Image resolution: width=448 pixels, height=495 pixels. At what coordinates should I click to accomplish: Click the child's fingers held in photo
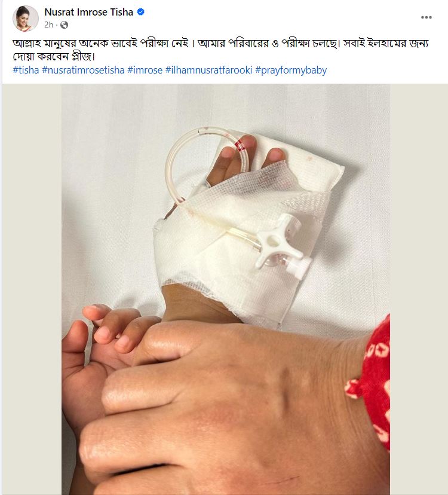[x=113, y=328]
